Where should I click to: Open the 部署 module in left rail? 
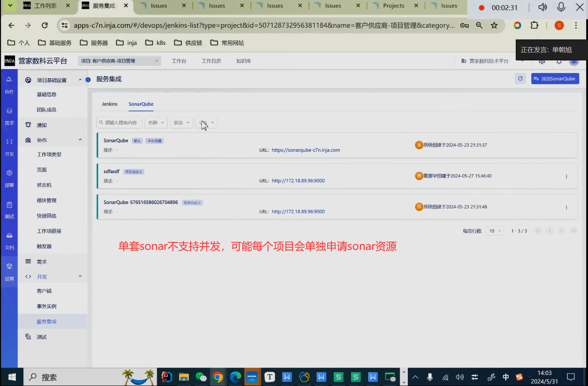coord(9,178)
